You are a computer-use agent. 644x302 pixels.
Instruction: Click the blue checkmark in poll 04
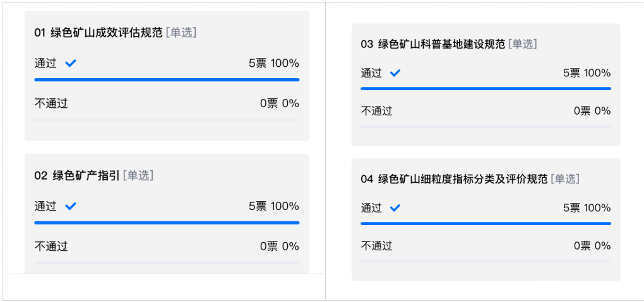395,208
